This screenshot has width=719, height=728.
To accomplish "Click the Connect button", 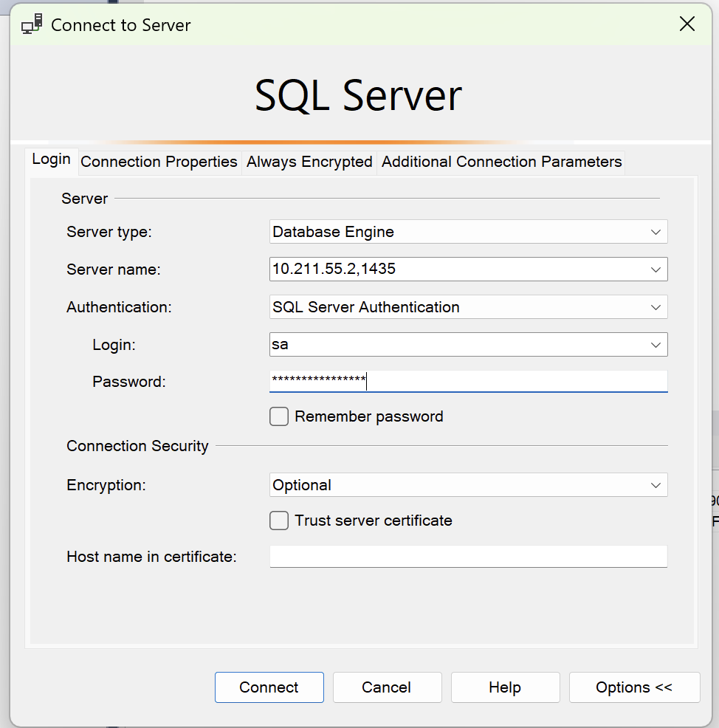I will click(x=269, y=687).
